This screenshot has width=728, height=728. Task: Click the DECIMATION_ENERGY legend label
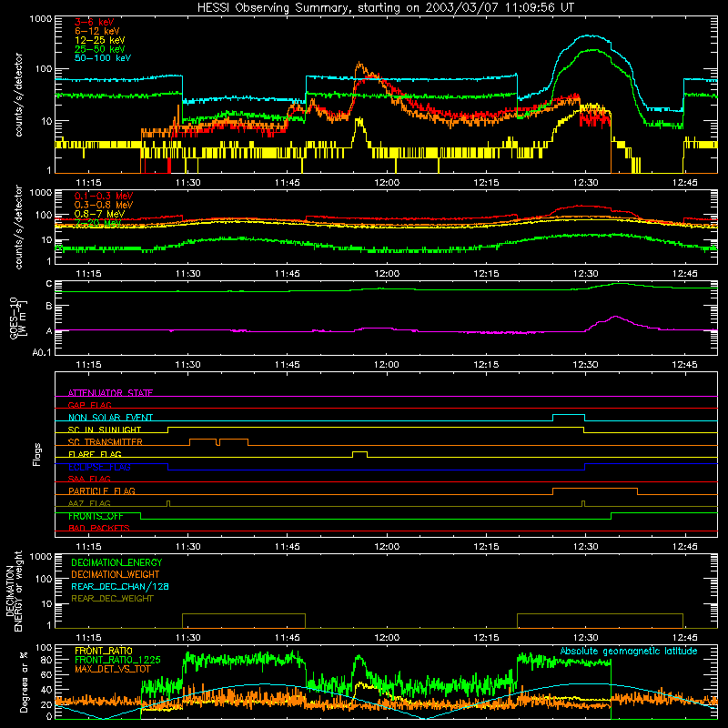click(116, 562)
